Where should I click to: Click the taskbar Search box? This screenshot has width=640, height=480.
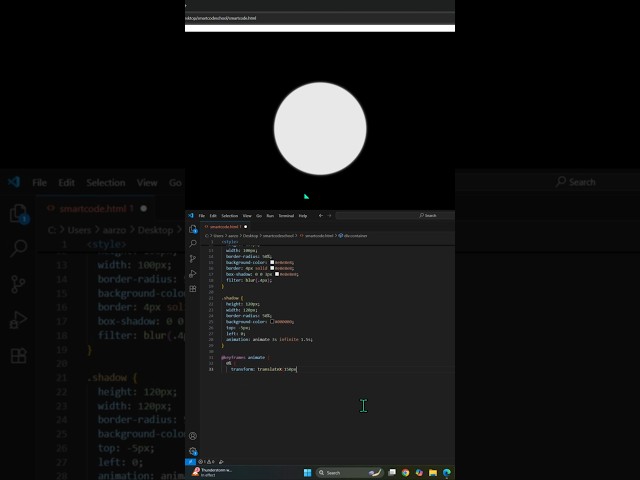349,473
